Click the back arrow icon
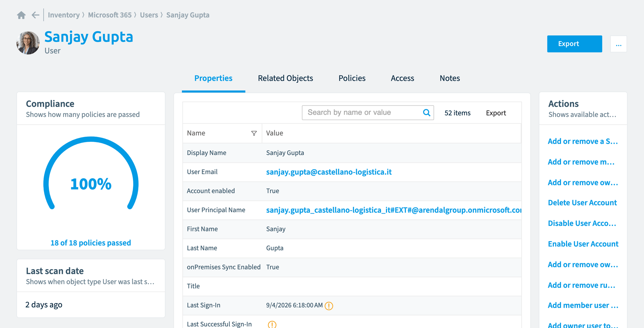644x328 pixels. 35,15
